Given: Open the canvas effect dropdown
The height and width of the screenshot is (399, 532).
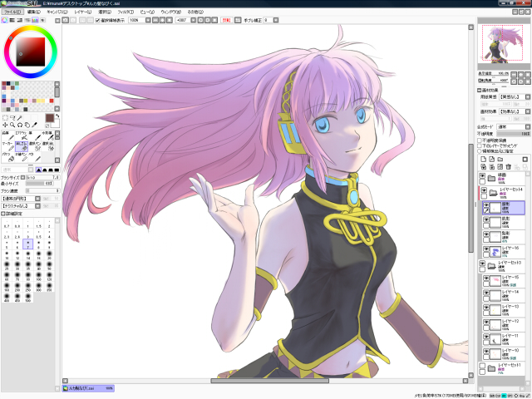Looking at the screenshot, I should click(528, 111).
